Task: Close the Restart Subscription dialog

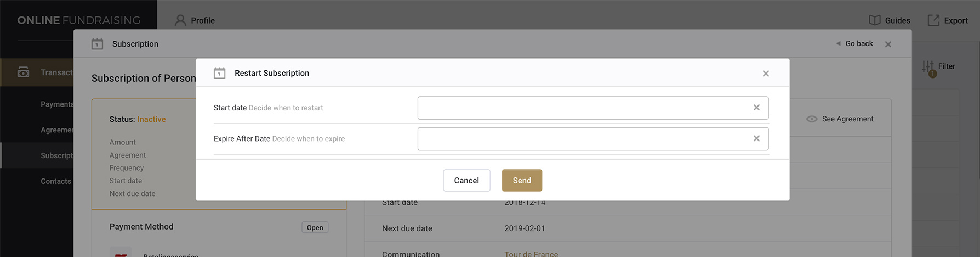Action: coord(766,74)
